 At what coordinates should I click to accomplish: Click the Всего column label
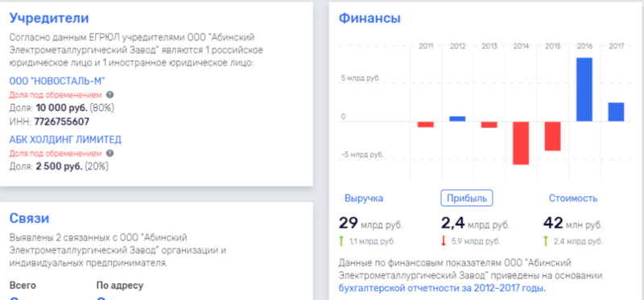[x=23, y=286]
